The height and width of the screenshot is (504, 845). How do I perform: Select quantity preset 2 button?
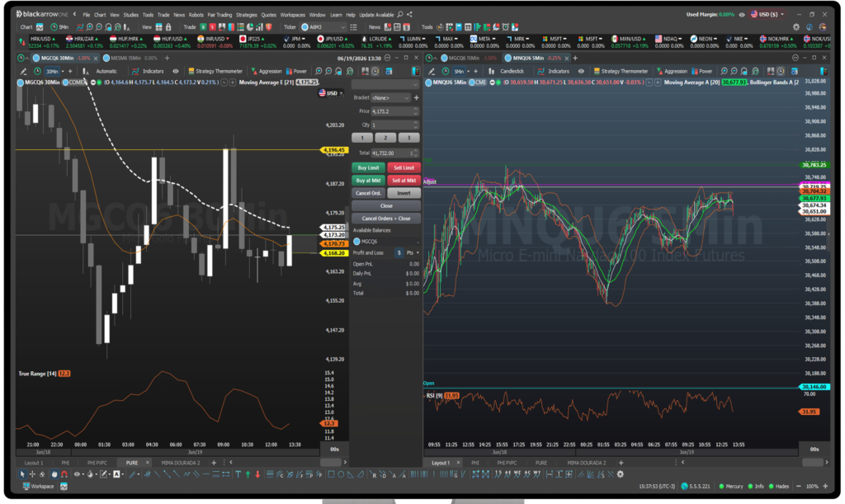(385, 138)
